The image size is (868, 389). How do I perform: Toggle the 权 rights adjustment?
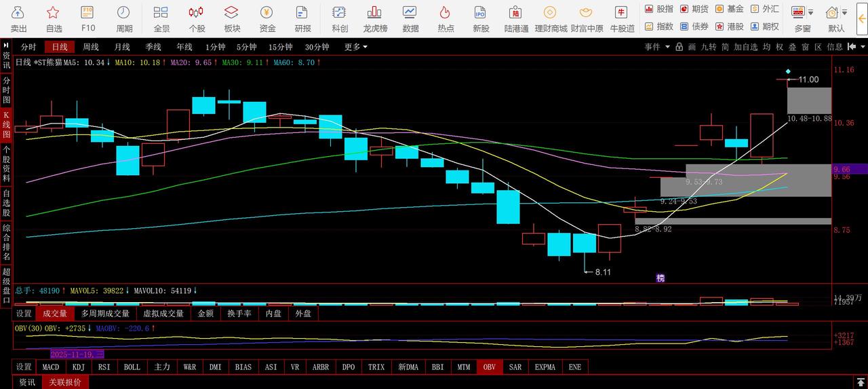(x=780, y=47)
